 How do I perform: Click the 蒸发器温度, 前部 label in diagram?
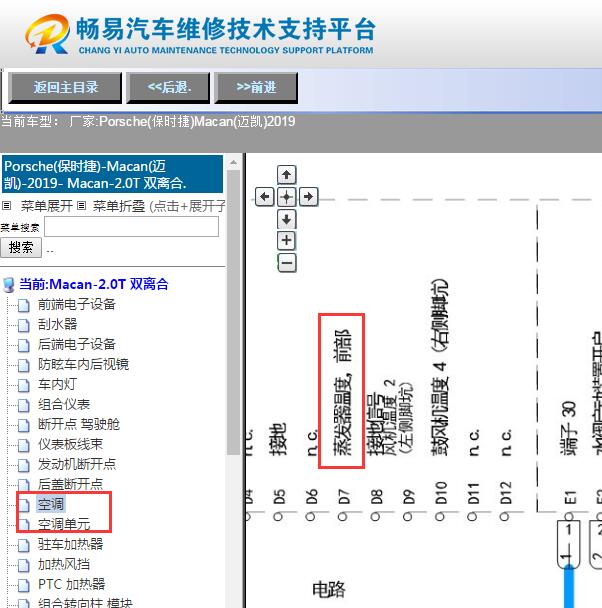(x=342, y=392)
